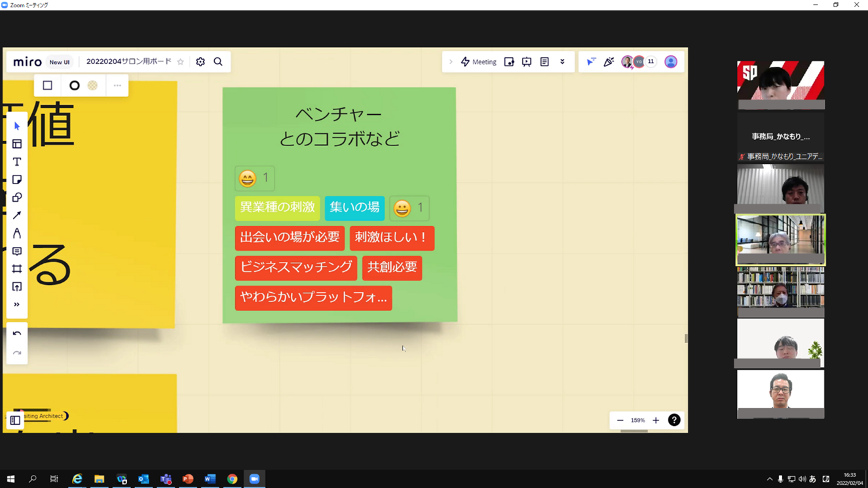Image resolution: width=868 pixels, height=488 pixels.
Task: Select the Frame tool
Action: tap(17, 269)
